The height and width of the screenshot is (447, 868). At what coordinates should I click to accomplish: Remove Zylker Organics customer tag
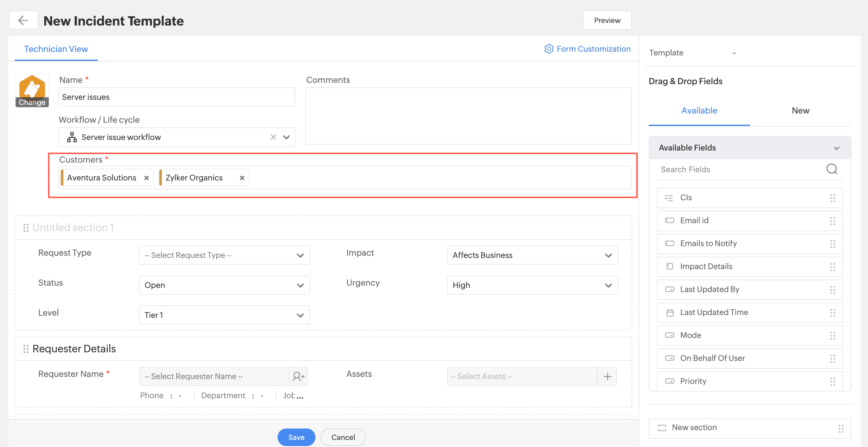click(x=242, y=178)
